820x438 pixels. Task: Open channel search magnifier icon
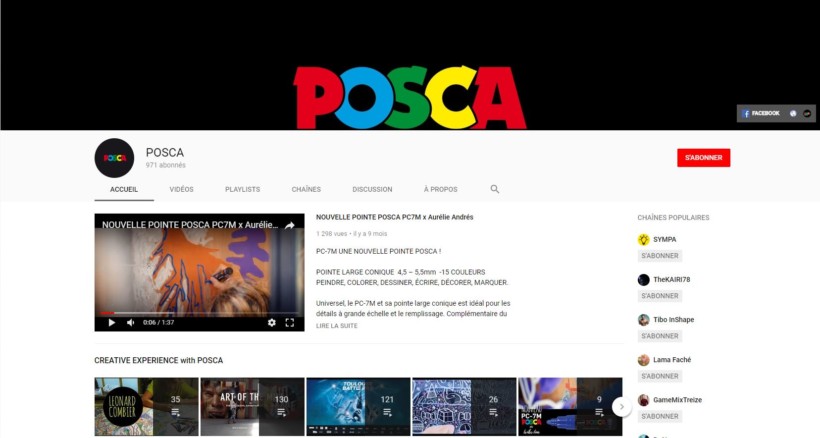click(x=495, y=189)
